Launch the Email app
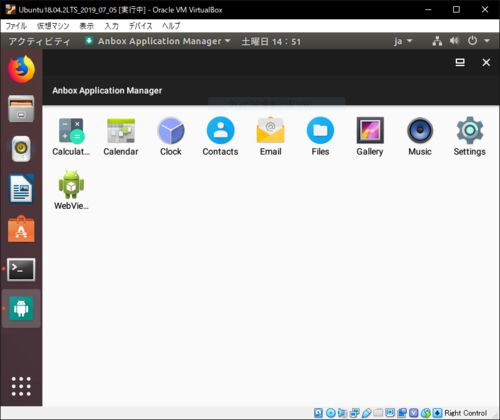 pyautogui.click(x=270, y=137)
